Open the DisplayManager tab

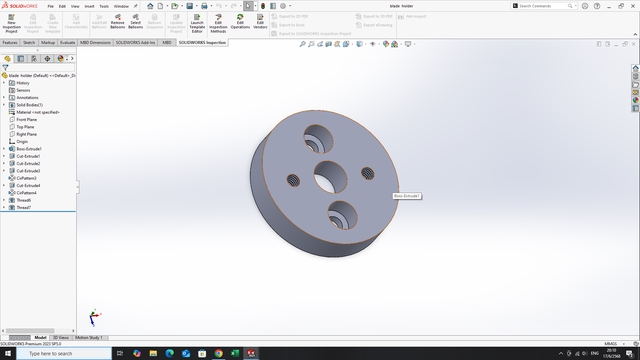point(60,59)
